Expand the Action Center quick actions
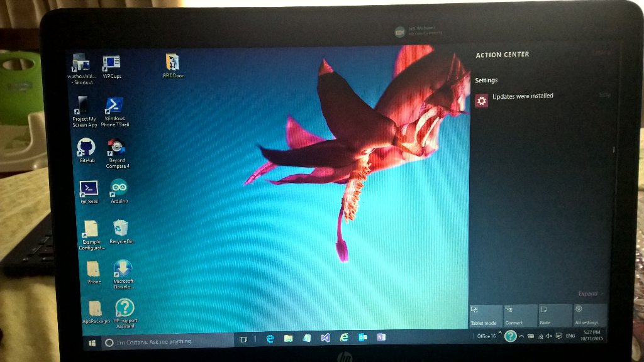This screenshot has width=644, height=362. pos(589,293)
